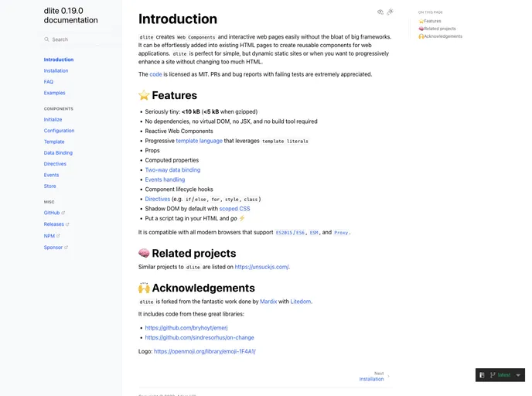Open the 'template language' link
The image size is (532, 396).
click(x=199, y=141)
